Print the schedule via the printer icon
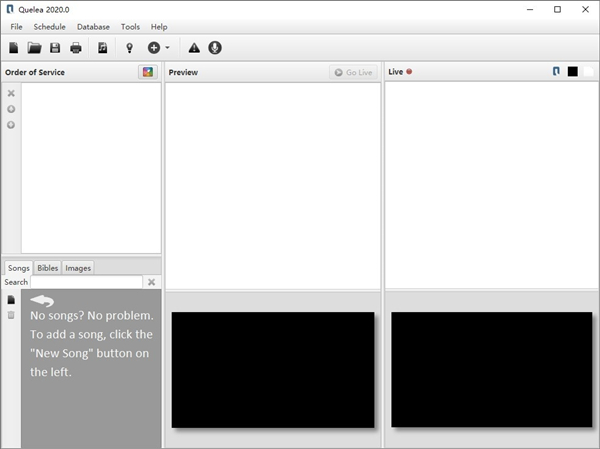600x449 pixels. [76, 48]
